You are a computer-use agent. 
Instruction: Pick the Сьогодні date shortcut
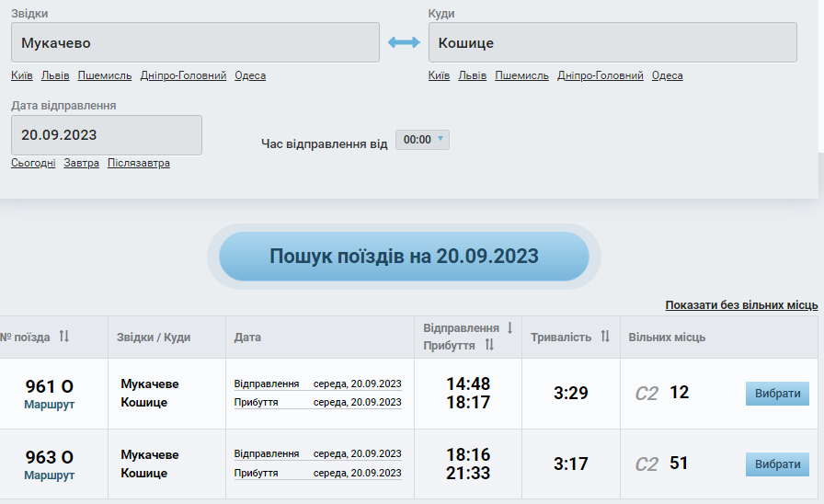coord(33,163)
